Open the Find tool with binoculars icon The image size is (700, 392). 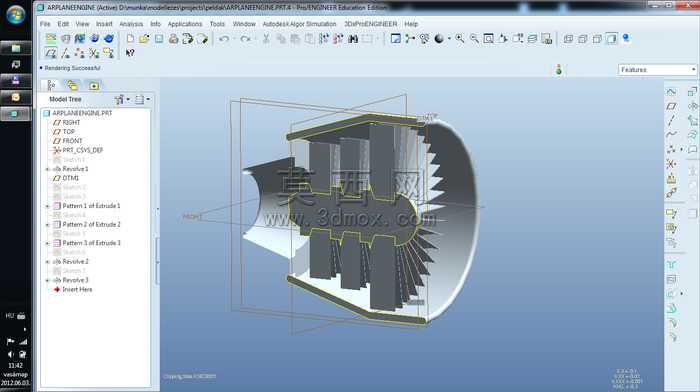[x=353, y=39]
